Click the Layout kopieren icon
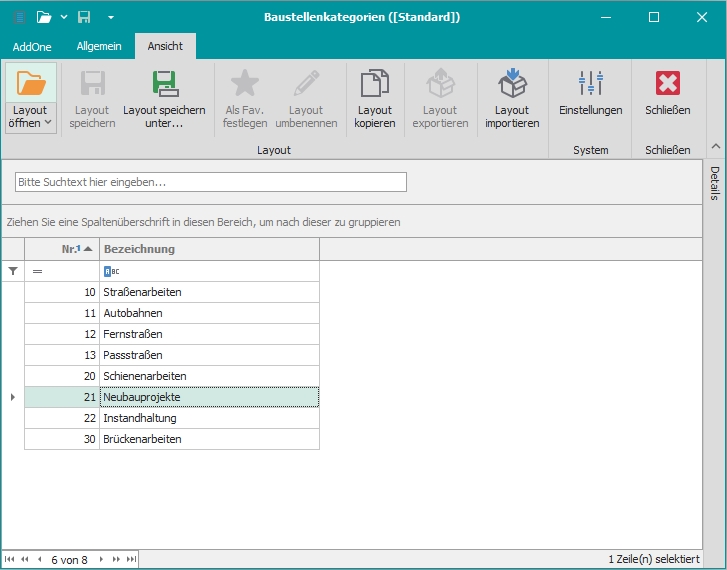727x570 pixels. [x=374, y=83]
